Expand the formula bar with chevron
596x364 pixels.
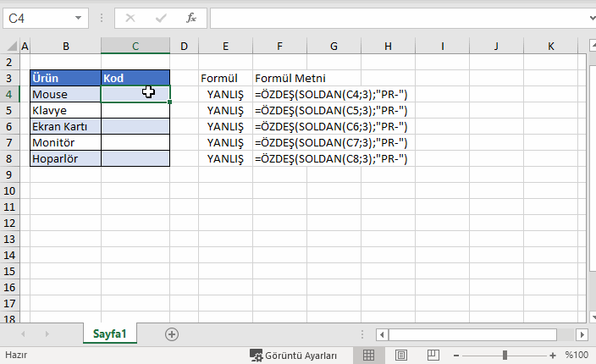click(x=588, y=17)
